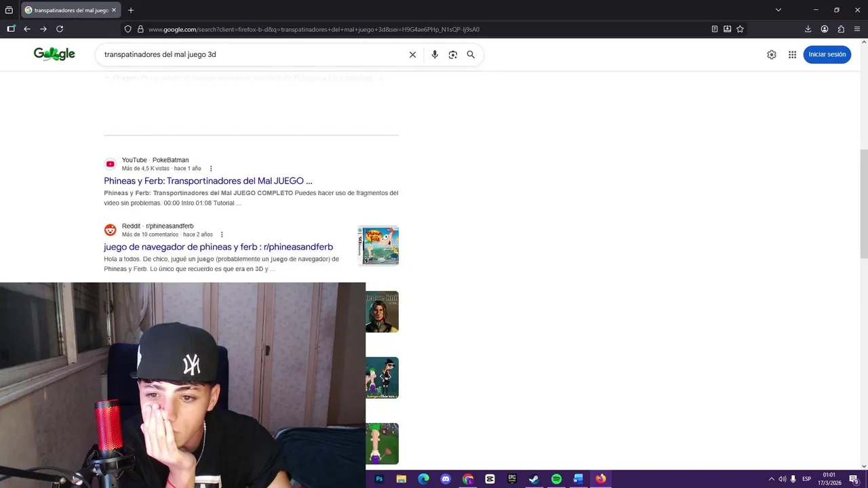Search by image with the lens icon
Viewport: 868px width, 488px height.
tap(453, 55)
